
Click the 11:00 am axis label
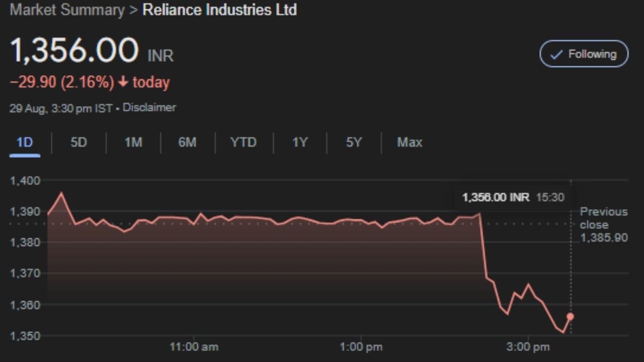pos(194,347)
